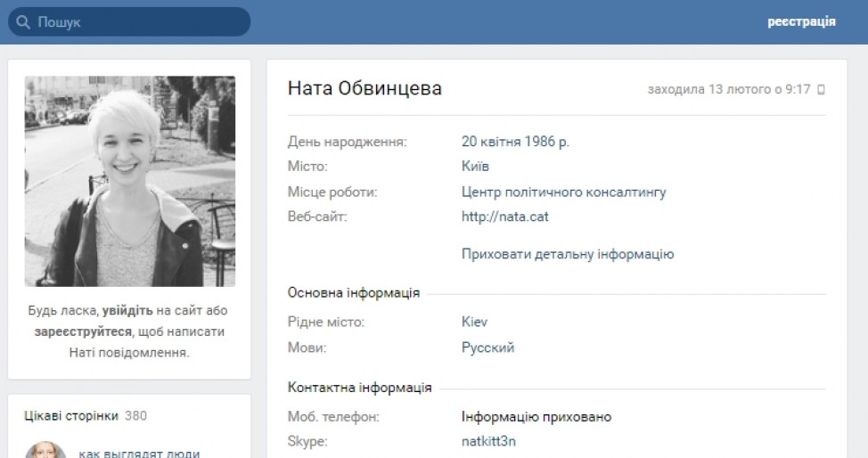Click the mobile phone icon beside last seen time
The image size is (868, 458).
click(821, 90)
